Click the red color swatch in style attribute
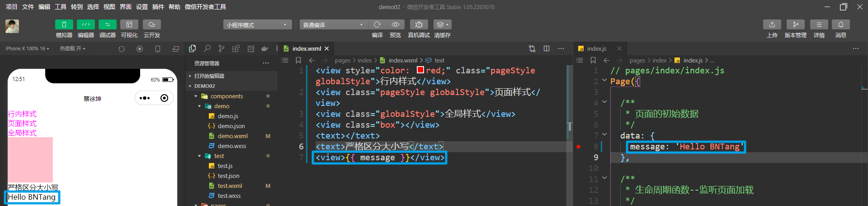Screen dimensions: 868x206 coord(420,70)
